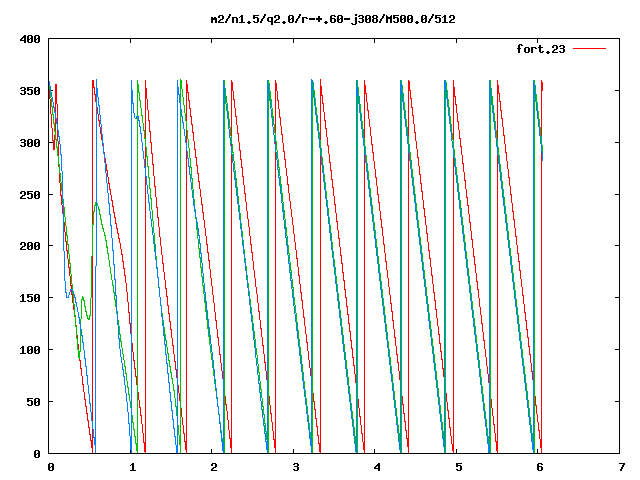Click the x-axis label 1

coord(132,467)
